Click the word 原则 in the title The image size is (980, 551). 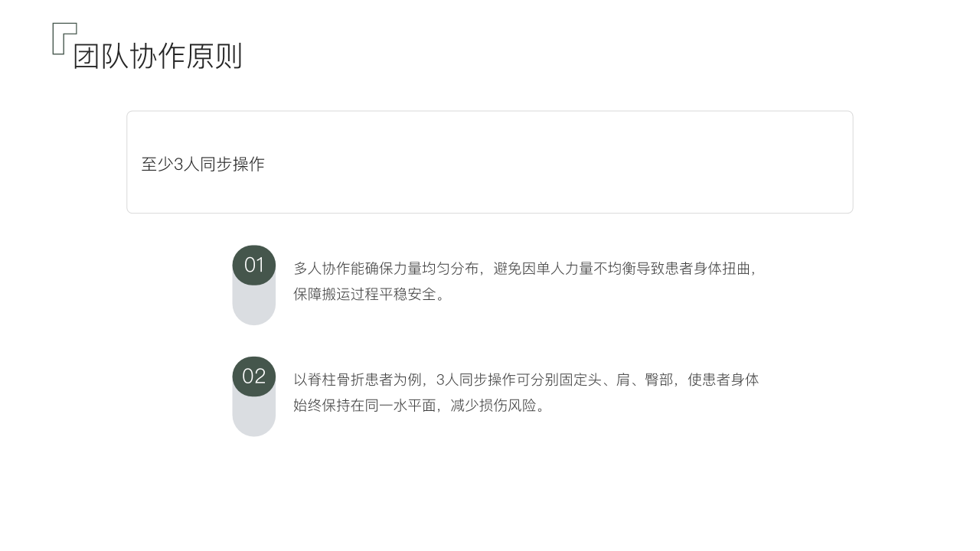point(215,57)
